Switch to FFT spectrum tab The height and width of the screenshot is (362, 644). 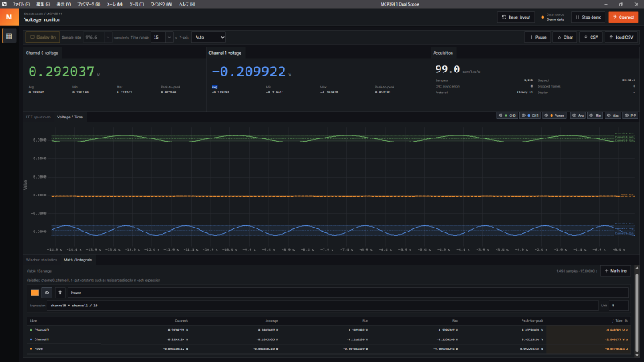click(x=38, y=117)
